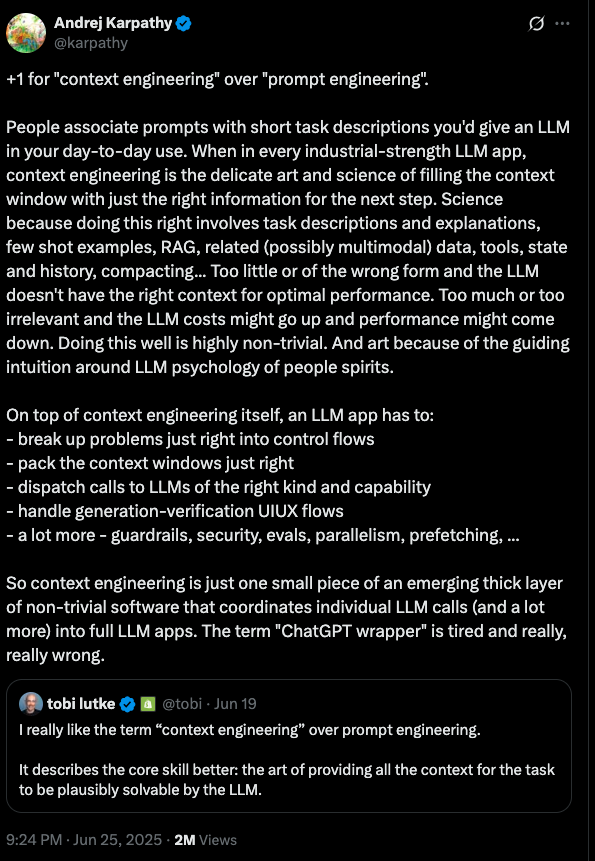Open the 2M Views analytics
Screen dimensions: 595x861
[205, 840]
